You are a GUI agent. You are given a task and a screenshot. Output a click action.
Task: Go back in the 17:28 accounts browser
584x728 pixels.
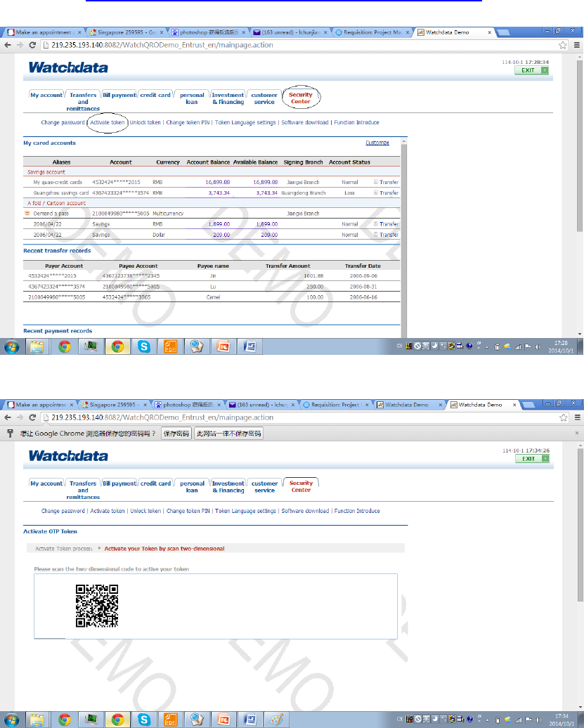coord(8,45)
